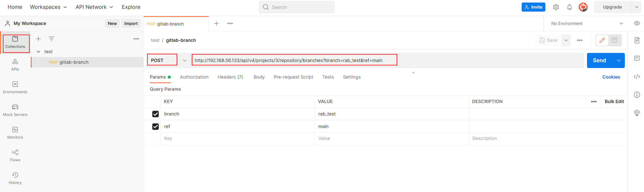This screenshot has width=644, height=192.
Task: Open tab bar more options
Action: coord(230,23)
